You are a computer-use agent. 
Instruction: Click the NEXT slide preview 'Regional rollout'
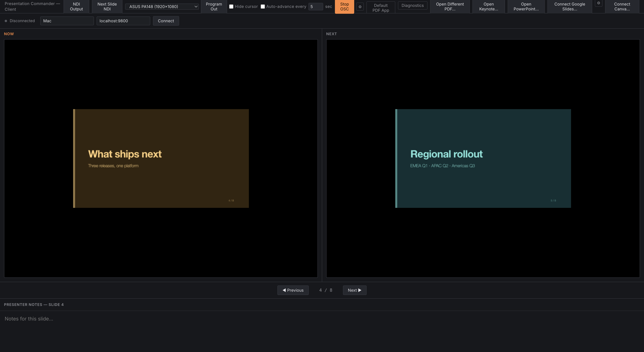[483, 158]
